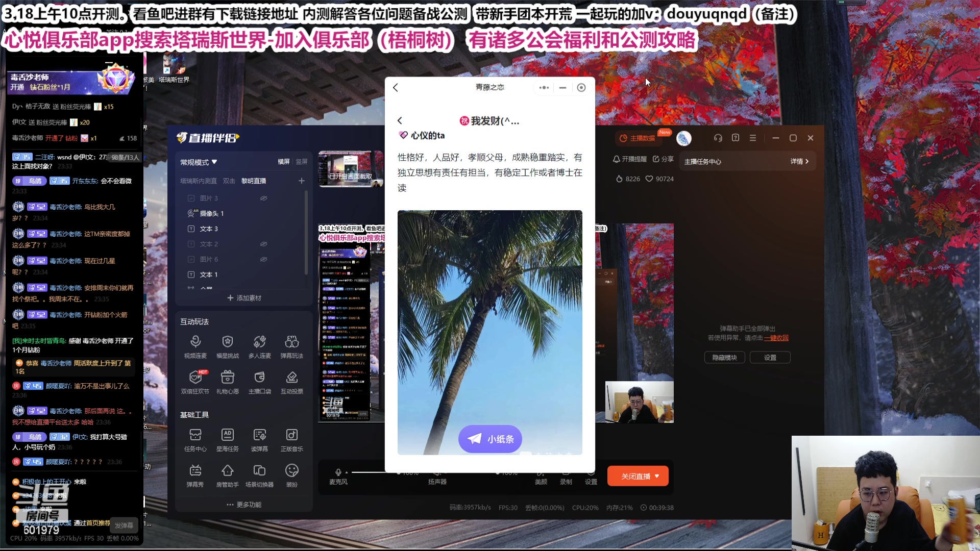Click palm tree photo in profile
Screen dimensions: 980x551
click(x=489, y=332)
